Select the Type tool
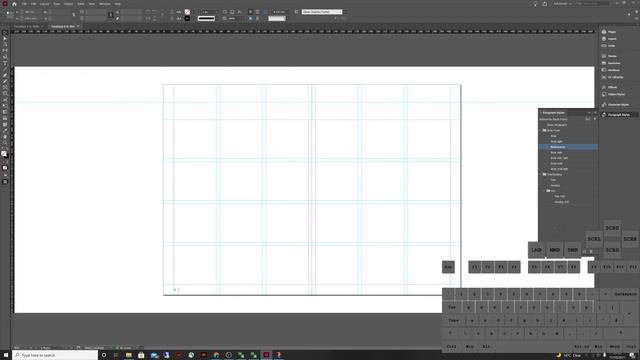 click(x=5, y=63)
